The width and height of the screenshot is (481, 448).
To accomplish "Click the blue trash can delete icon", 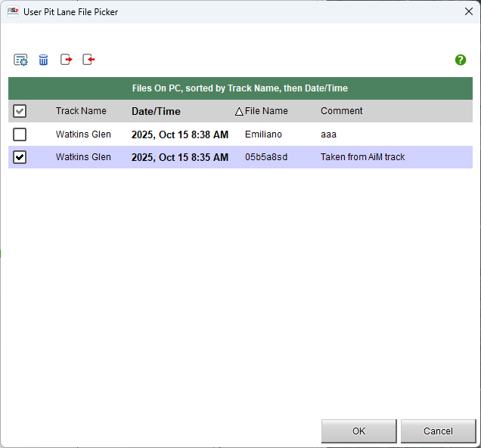I will point(43,60).
